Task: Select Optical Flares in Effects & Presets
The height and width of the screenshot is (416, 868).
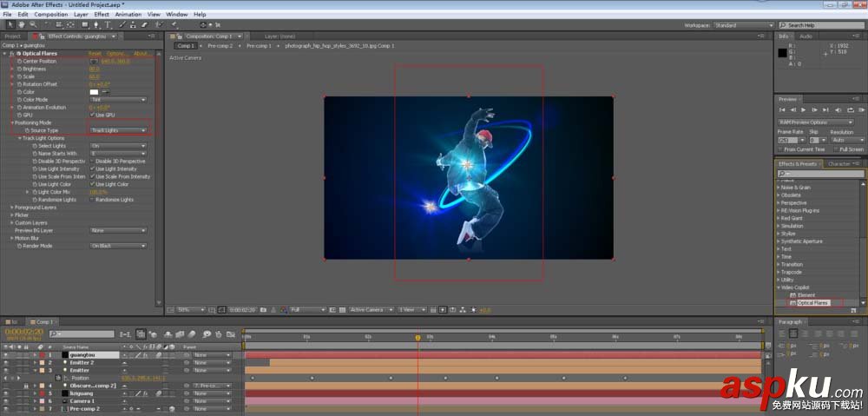Action: [x=812, y=302]
